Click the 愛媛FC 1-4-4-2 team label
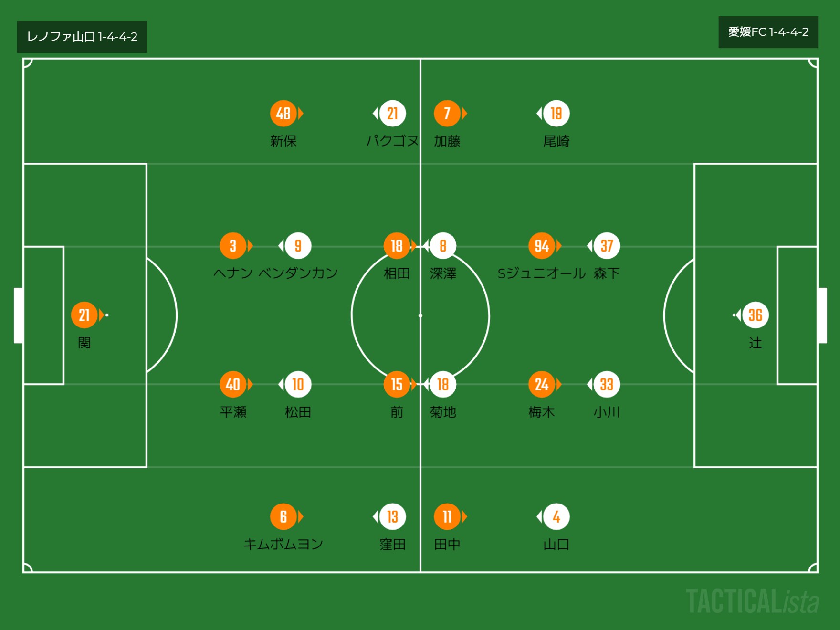 point(768,32)
